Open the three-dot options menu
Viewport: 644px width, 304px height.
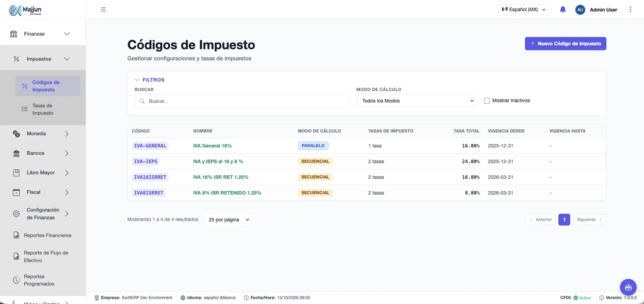(630, 10)
